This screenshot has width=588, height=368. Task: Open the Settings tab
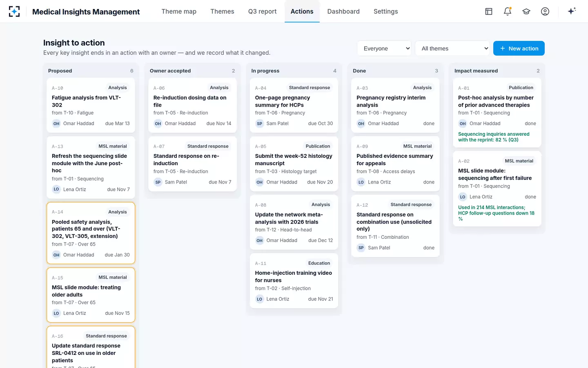pos(386,11)
